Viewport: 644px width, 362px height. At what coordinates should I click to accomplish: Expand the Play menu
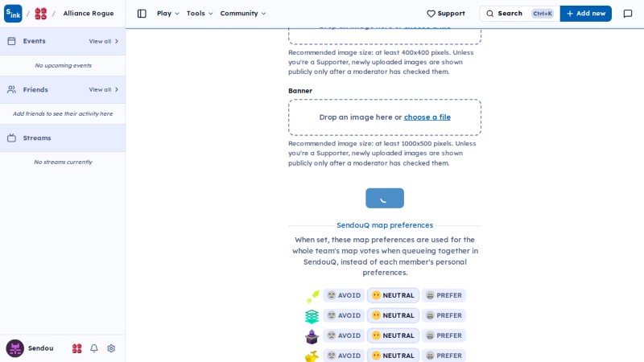coord(168,14)
